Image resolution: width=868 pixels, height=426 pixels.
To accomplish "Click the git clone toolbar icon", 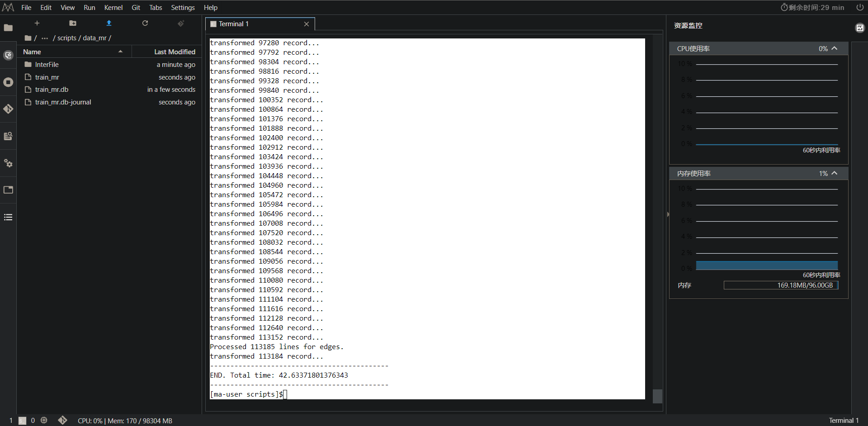I will pos(181,23).
